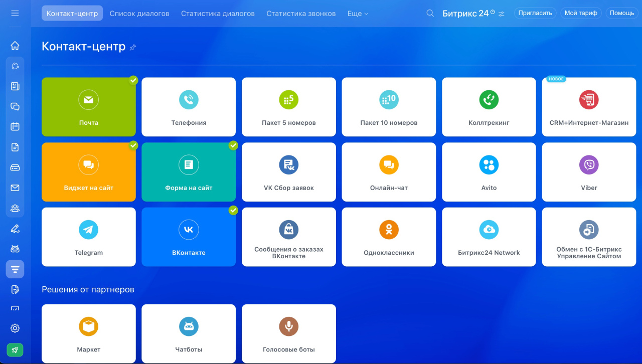Open the collaboration icon under Home
642x364 pixels.
tap(15, 66)
